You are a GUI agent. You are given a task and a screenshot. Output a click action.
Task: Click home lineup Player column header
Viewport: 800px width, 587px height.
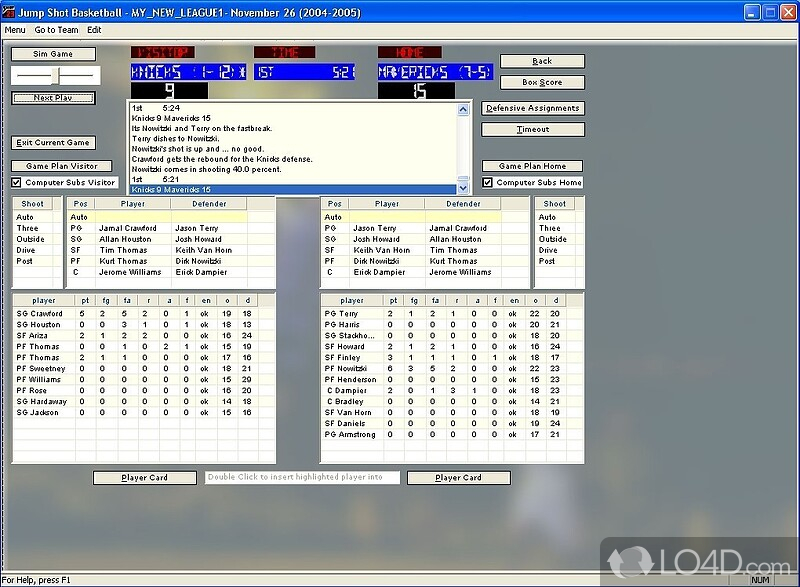pyautogui.click(x=387, y=204)
